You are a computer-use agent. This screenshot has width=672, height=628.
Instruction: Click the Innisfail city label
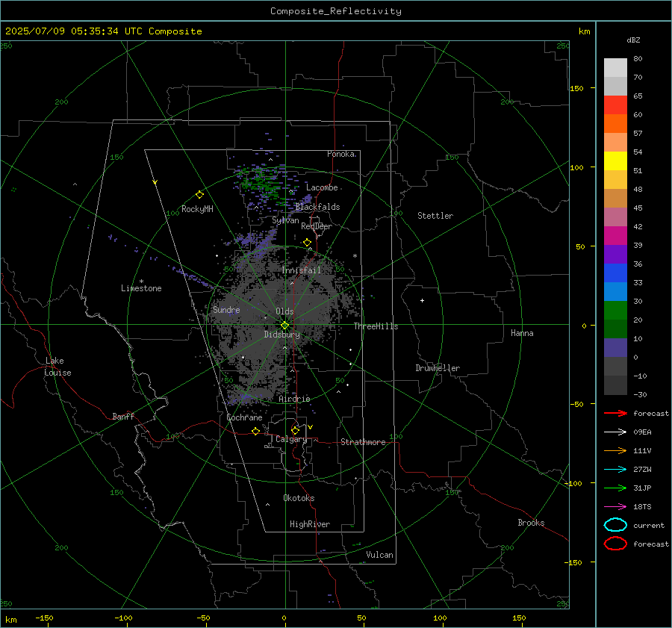(301, 270)
